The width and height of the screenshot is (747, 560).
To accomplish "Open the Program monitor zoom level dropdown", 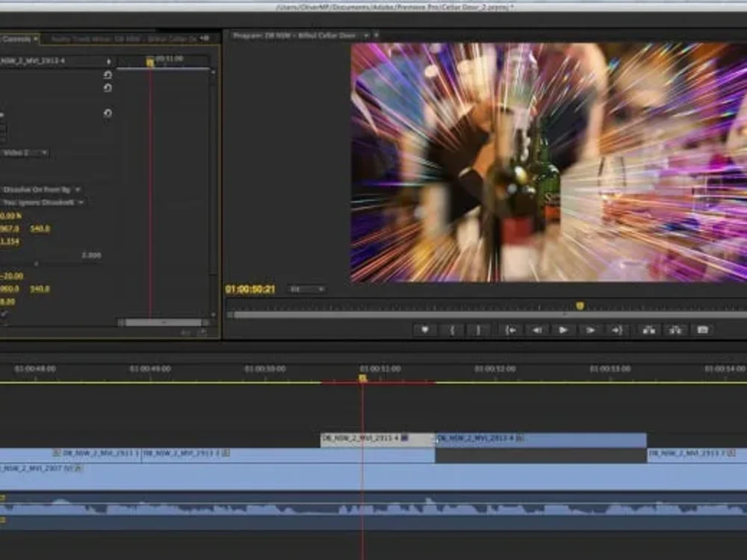I will [x=306, y=289].
